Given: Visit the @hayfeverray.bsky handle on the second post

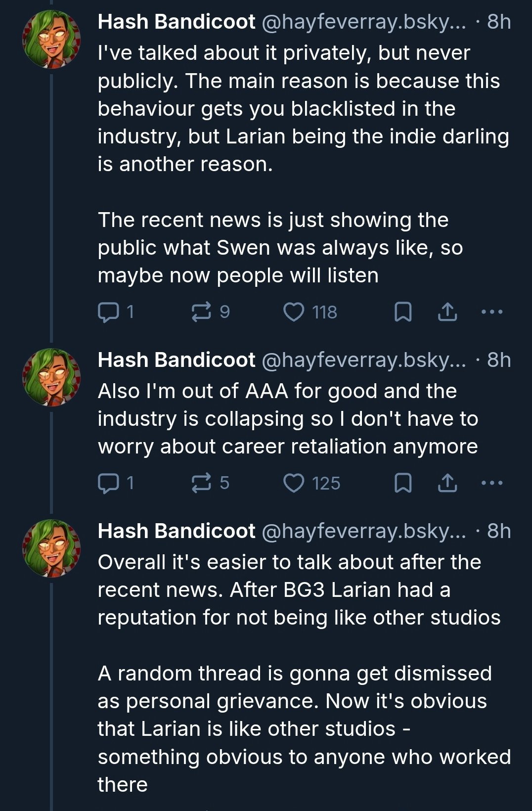Looking at the screenshot, I should [363, 360].
